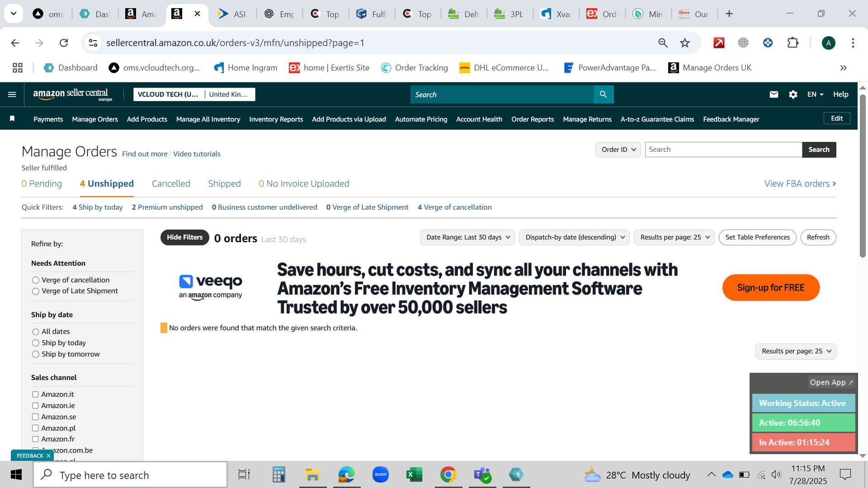Screen dimensions: 868x488
Task: Open Set Table Preferences
Action: (758, 237)
